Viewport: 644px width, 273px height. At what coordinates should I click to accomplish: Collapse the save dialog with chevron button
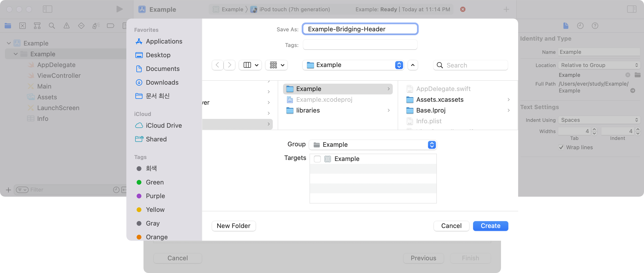tap(413, 65)
